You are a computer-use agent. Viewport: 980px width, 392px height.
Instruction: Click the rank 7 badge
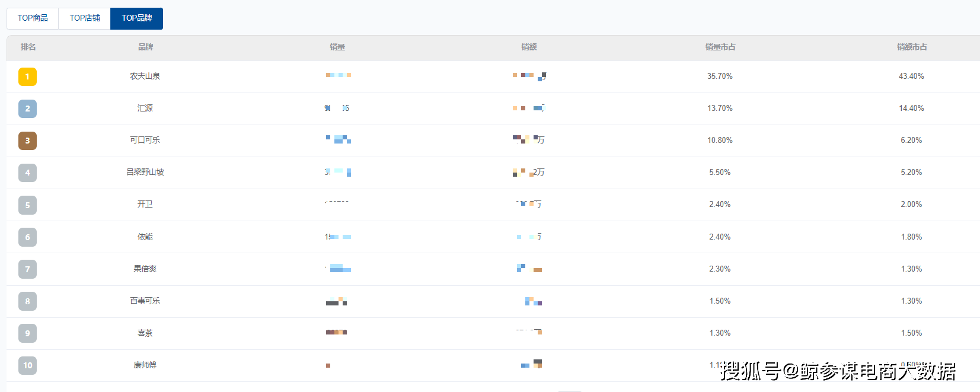(27, 269)
